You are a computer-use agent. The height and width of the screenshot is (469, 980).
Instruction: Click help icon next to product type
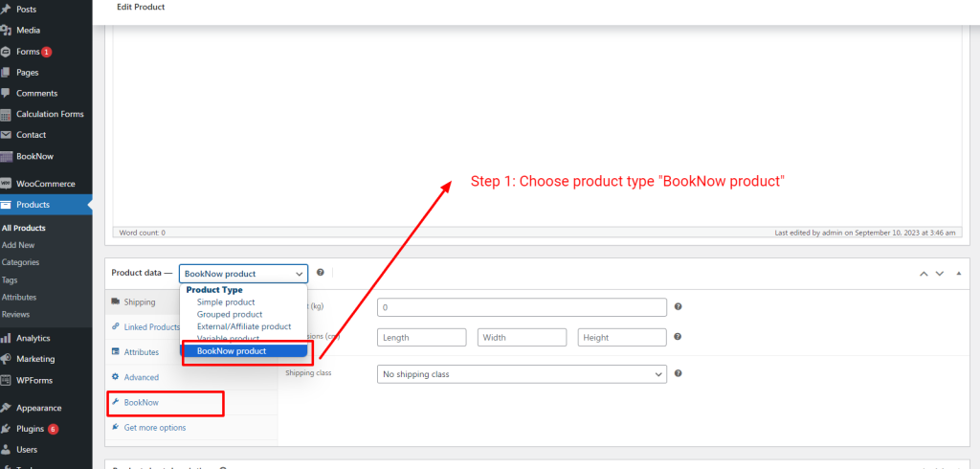click(x=320, y=273)
